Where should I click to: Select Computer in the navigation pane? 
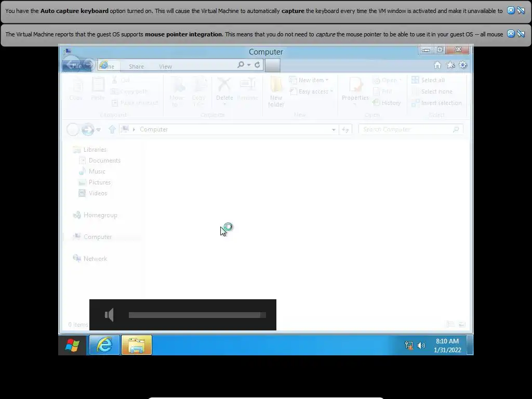92,237
